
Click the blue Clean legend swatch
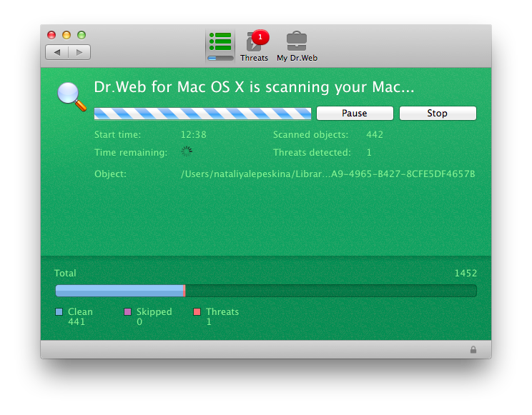[59, 311]
